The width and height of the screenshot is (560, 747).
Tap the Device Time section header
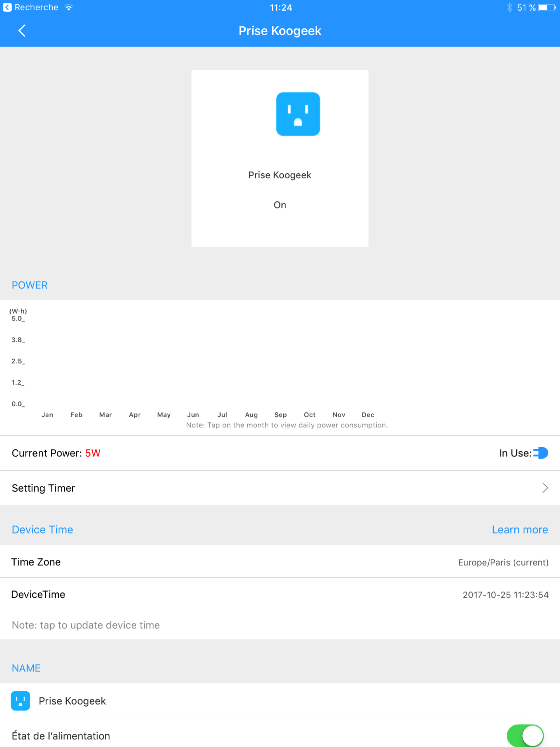pyautogui.click(x=43, y=530)
